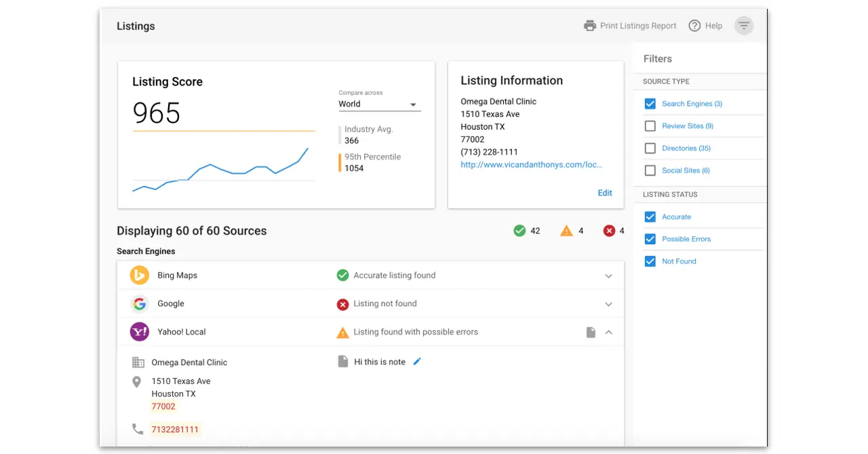
Task: Click the green check on Bing Maps row
Action: (x=342, y=276)
